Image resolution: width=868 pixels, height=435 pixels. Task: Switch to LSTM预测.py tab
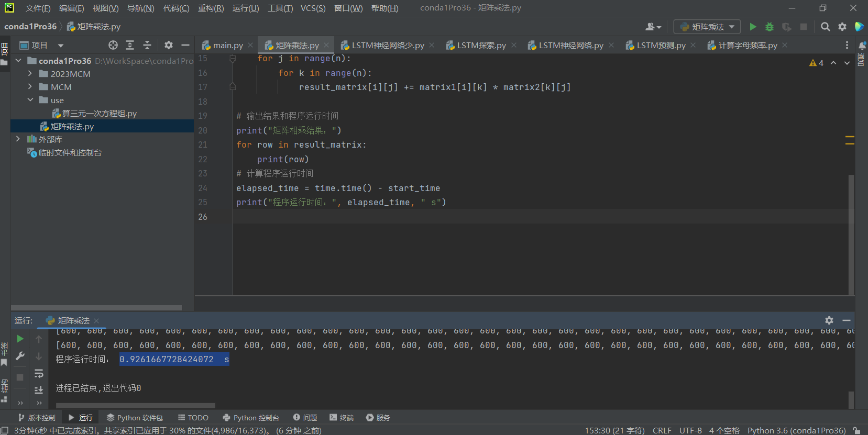pos(655,45)
